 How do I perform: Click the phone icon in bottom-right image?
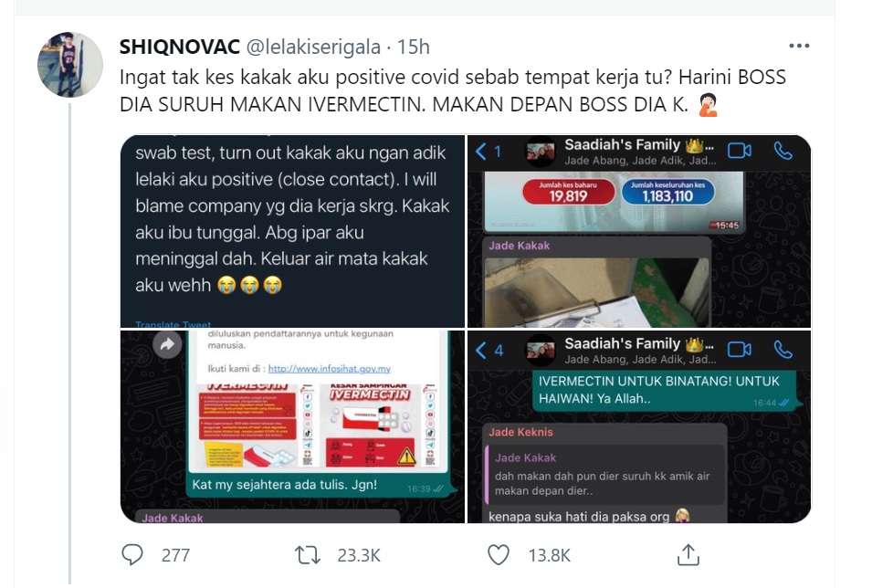[x=783, y=350]
